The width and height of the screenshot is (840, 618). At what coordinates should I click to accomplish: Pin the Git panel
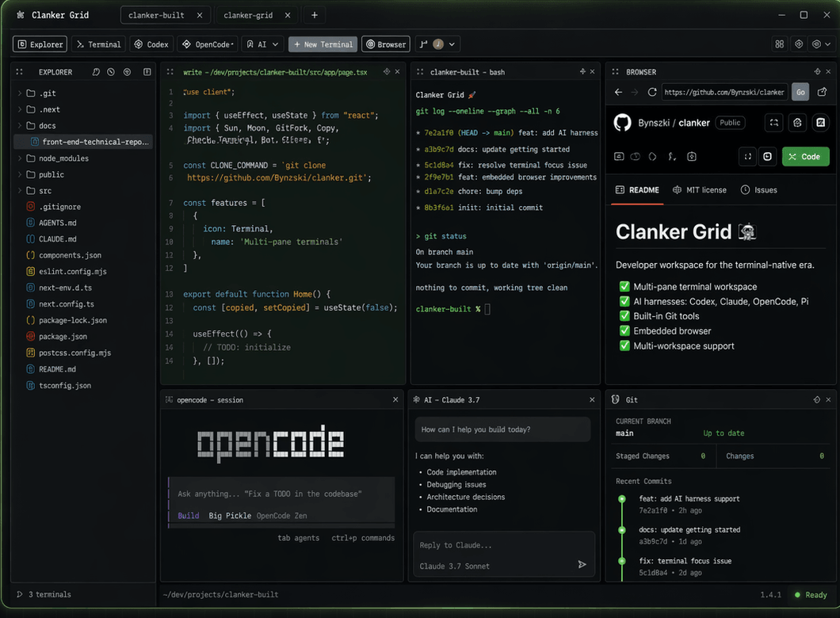816,400
